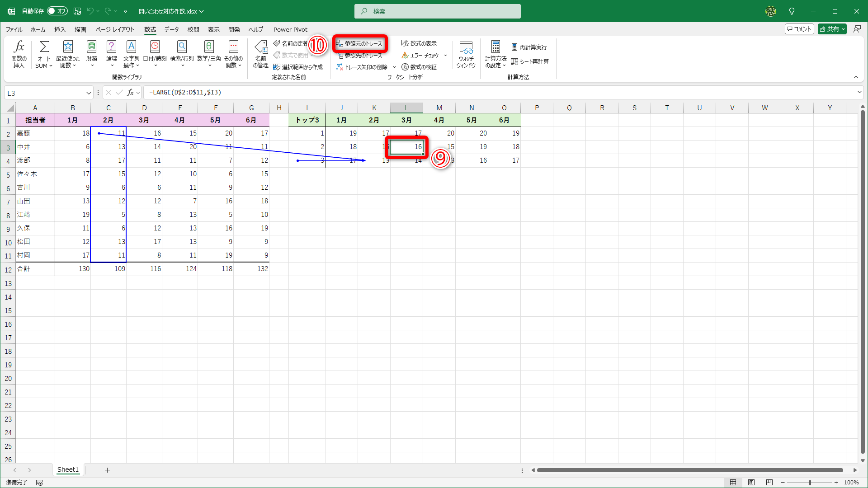868x488 pixels.
Task: Open the Data (データ) ribbon tab
Action: coord(171,29)
